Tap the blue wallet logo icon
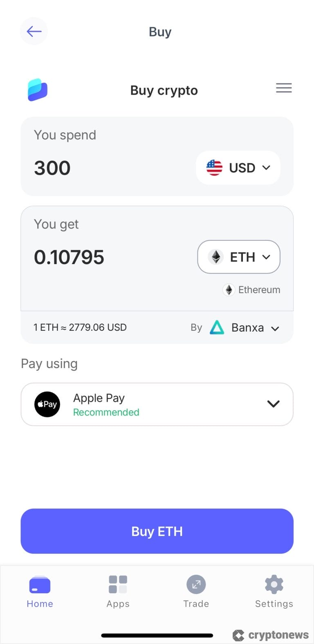 [x=38, y=90]
